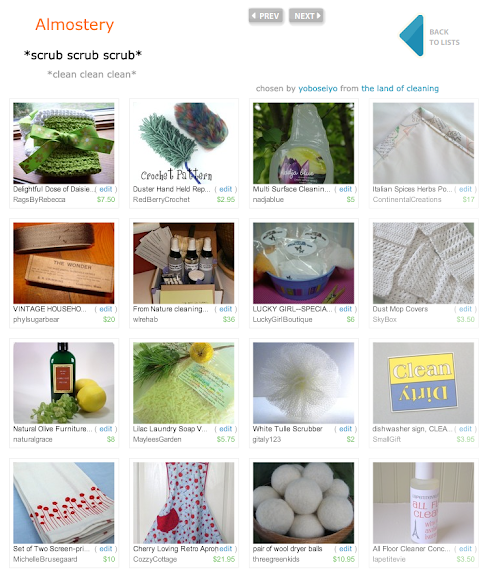
Task: Edit the Lilac Laundry Soap entry
Action: click(x=226, y=429)
